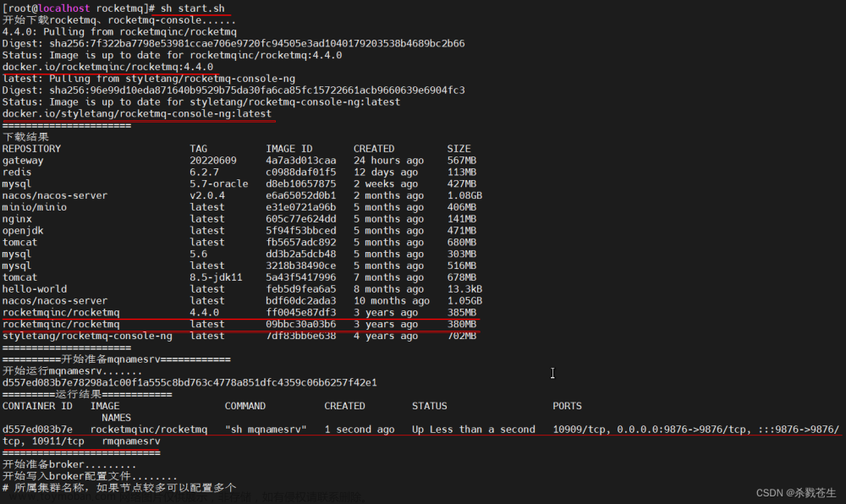Click the '开始运行mqnamesrv' line
Viewport: 846px width, 504px height.
[x=72, y=371]
